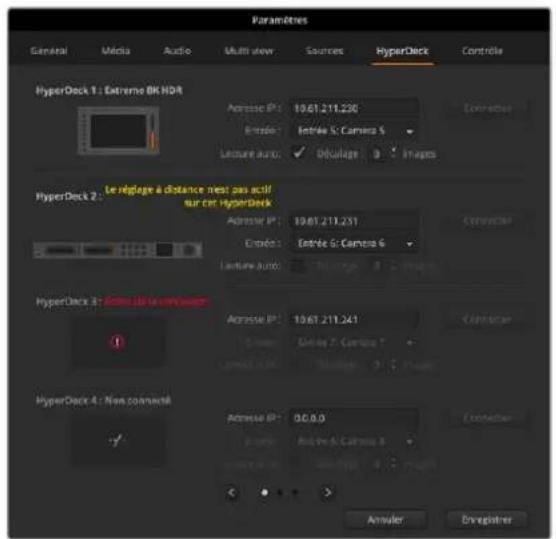Open Entrée 7: Camera 7 dropdown

[x=354, y=343]
